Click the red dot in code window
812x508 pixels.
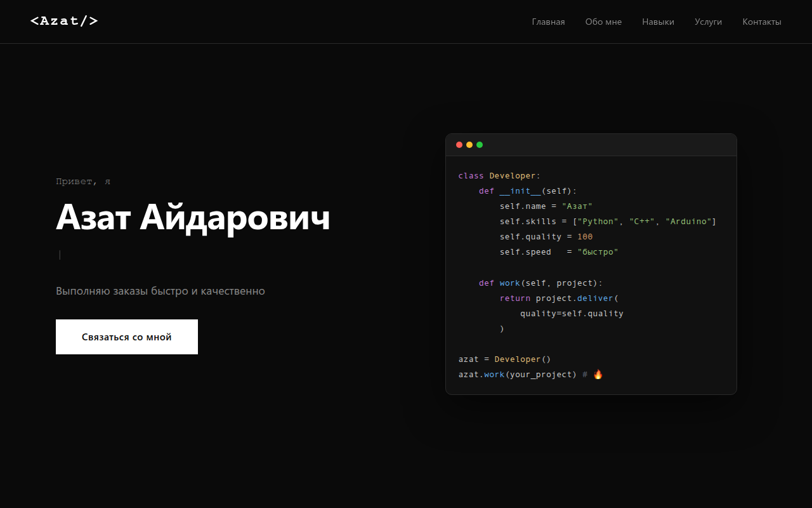tap(459, 145)
